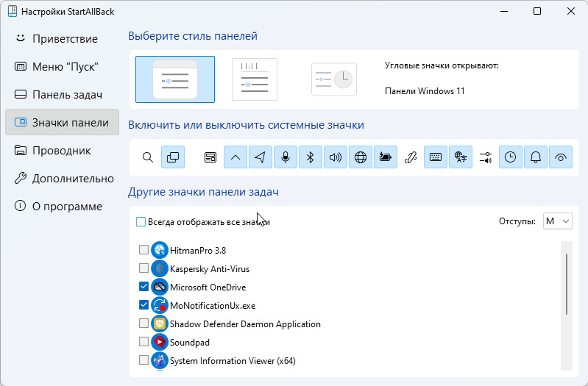Select the Значки панели section
588x386 pixels.
(63, 122)
